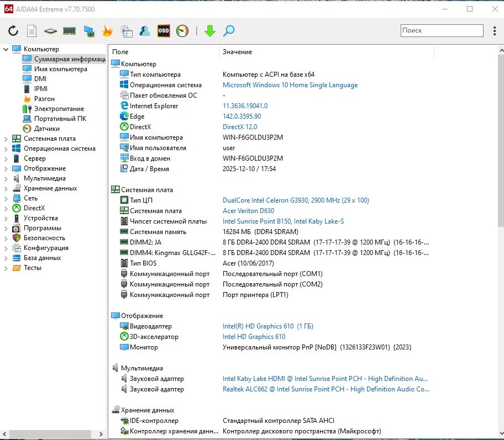
Task: Click the tree horizontal scrollbar right arrow
Action: [x=101, y=434]
